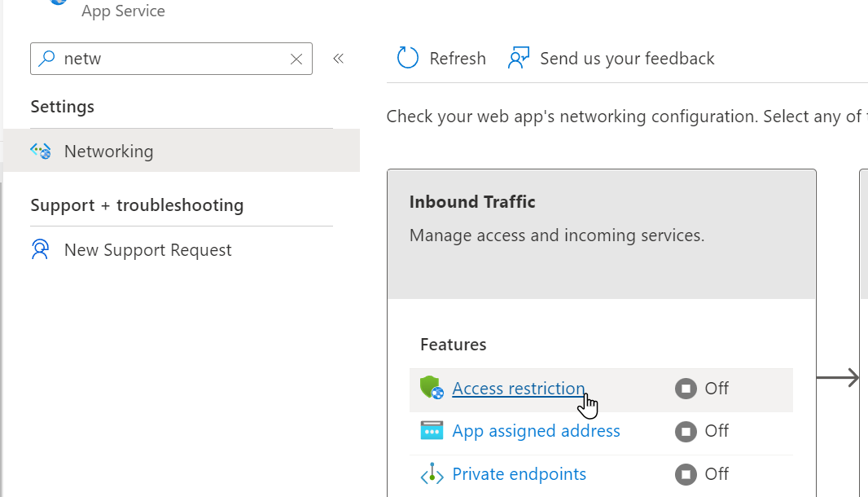Click the Inbound Traffic card heading
This screenshot has height=497, width=868.
pos(472,202)
